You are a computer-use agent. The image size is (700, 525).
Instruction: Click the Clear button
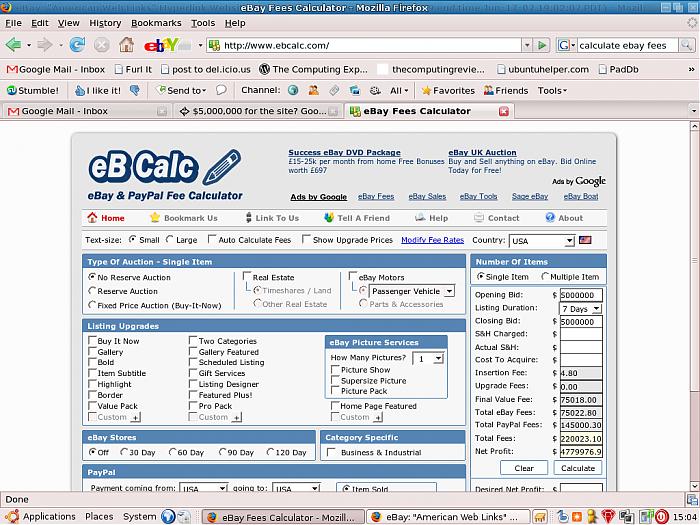click(524, 468)
